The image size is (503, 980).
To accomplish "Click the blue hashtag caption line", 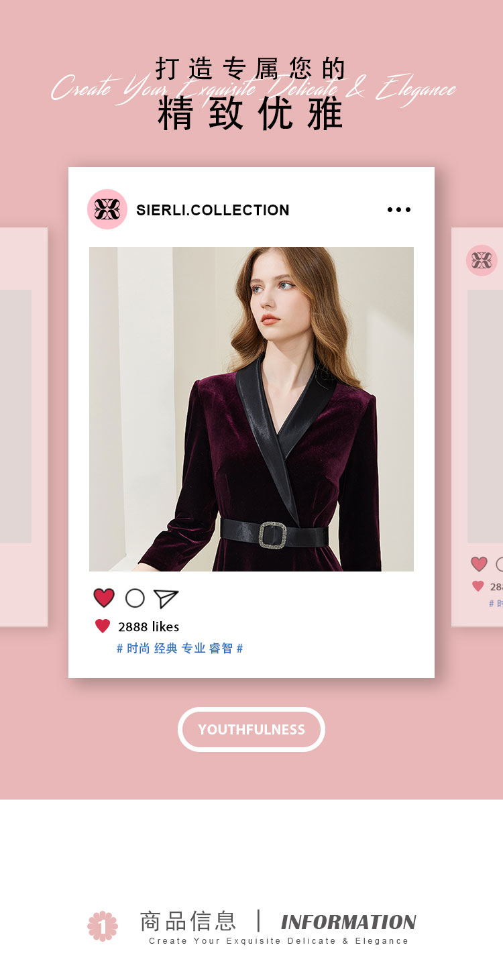I will [180, 649].
